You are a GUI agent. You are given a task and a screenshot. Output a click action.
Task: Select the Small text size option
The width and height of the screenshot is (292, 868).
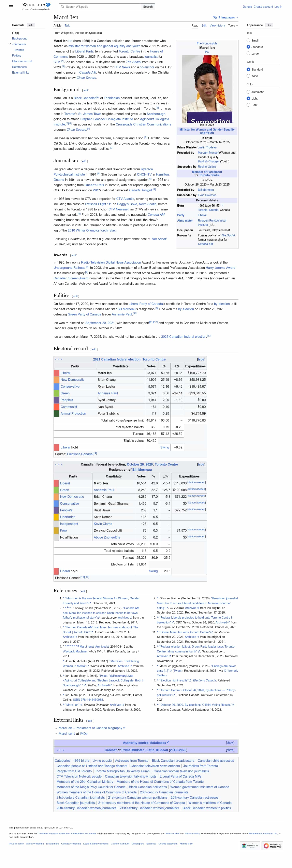(x=248, y=40)
